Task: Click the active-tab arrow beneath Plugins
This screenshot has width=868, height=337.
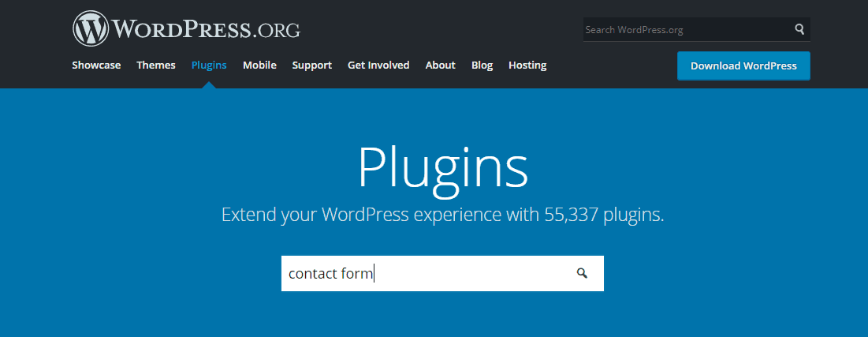Action: click(x=209, y=84)
